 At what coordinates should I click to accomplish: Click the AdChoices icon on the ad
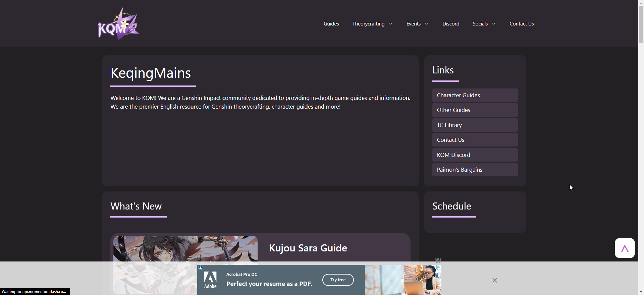(x=438, y=267)
